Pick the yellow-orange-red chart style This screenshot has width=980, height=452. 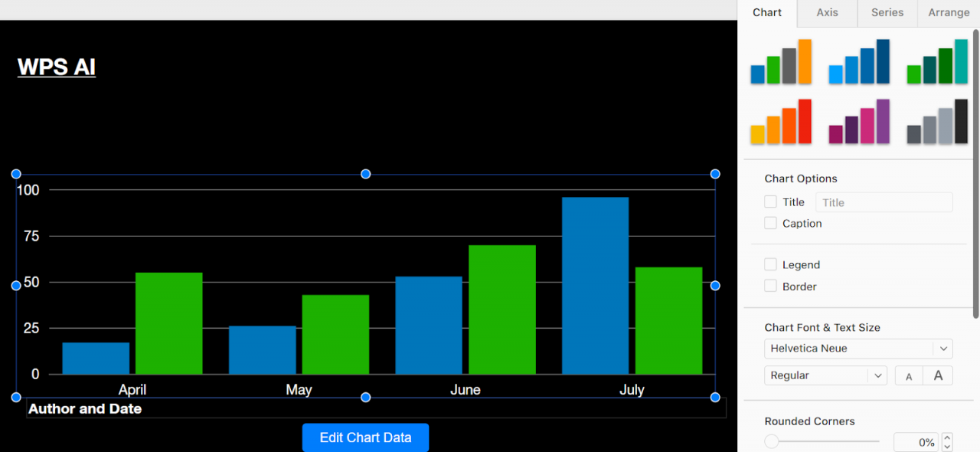(780, 122)
